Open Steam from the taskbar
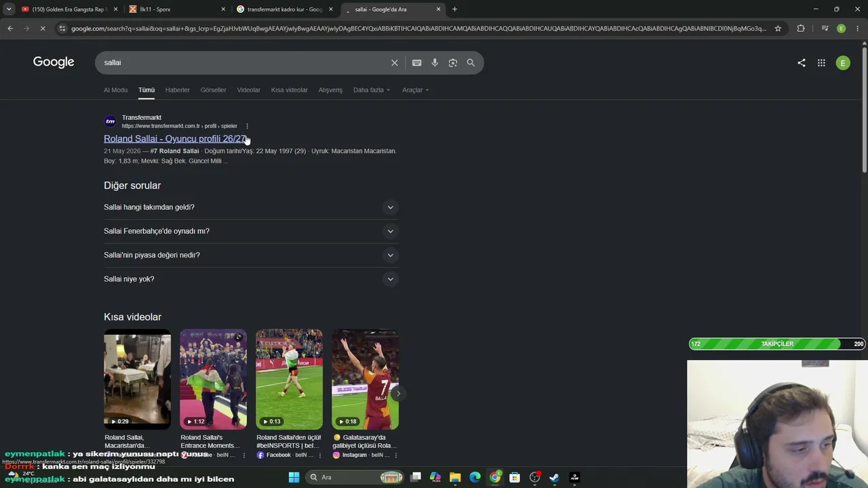Viewport: 868px width, 488px height. [x=554, y=477]
